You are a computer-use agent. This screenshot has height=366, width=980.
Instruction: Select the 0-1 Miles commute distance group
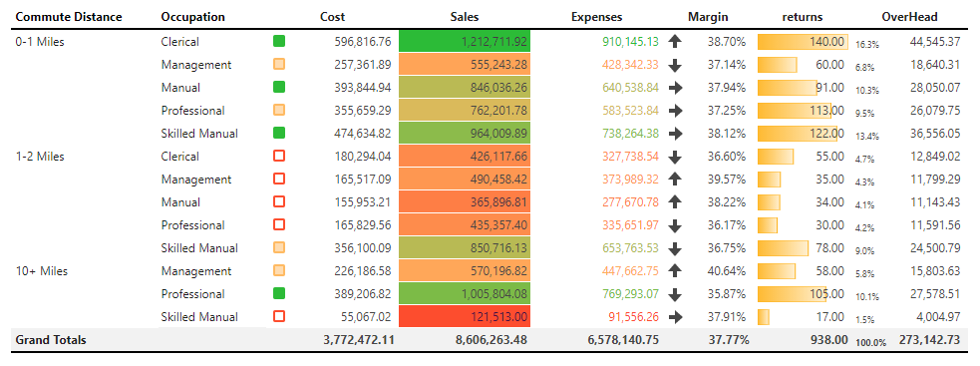(x=40, y=42)
